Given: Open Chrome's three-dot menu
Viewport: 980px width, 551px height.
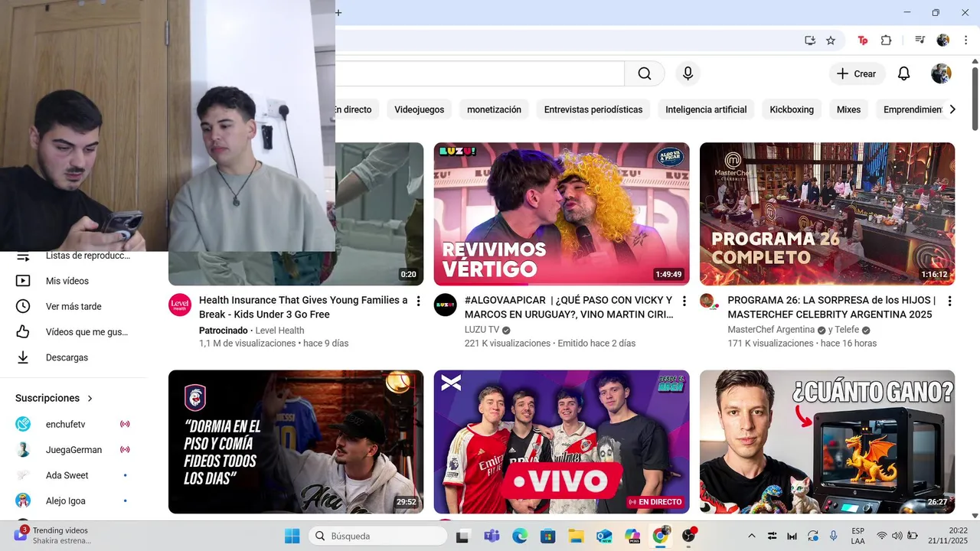Looking at the screenshot, I should (x=966, y=41).
